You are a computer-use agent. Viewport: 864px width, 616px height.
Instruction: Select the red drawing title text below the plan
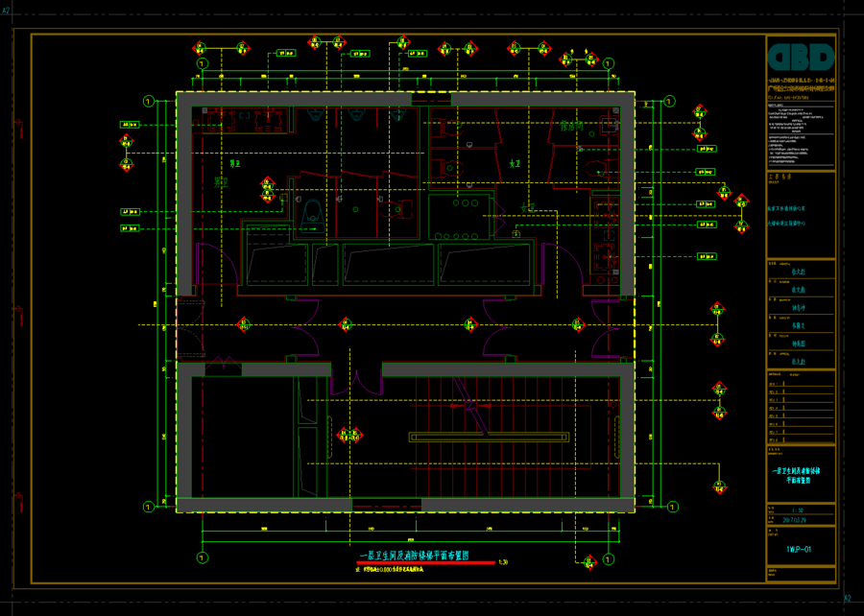click(414, 556)
